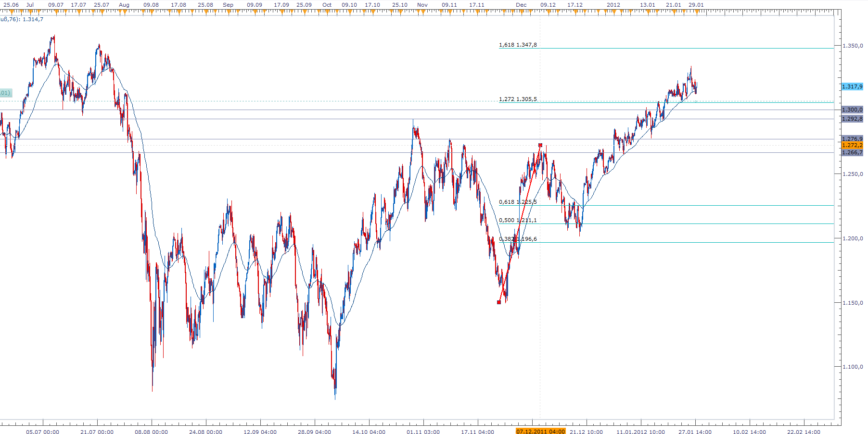Select the 1.292,8 level label on price axis

click(x=852, y=119)
